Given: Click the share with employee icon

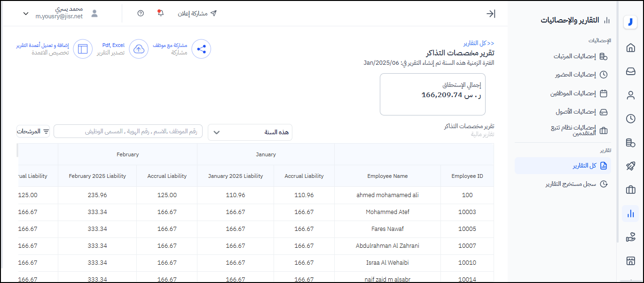Looking at the screenshot, I should [201, 49].
